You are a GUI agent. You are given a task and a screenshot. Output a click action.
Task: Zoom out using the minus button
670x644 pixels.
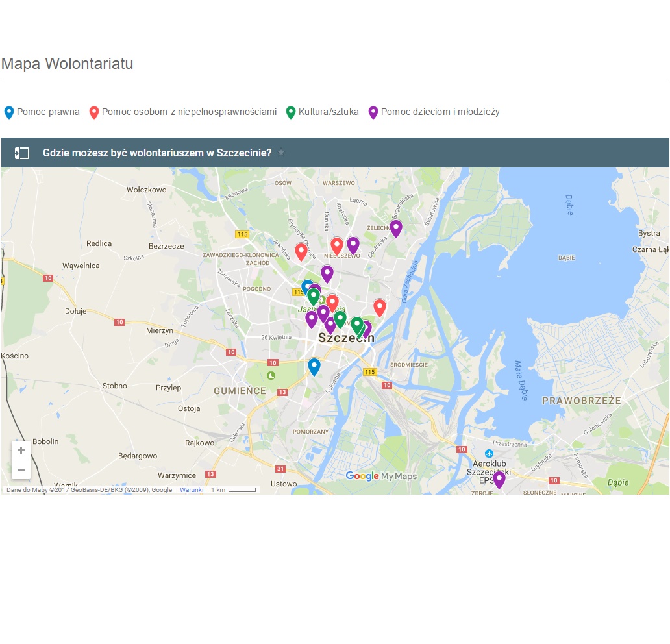coord(21,469)
